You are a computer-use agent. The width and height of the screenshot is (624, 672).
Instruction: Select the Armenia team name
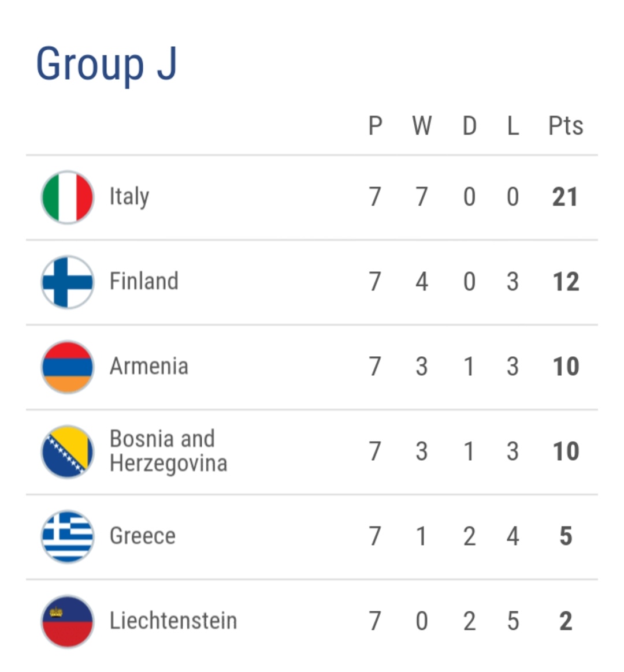click(x=149, y=367)
